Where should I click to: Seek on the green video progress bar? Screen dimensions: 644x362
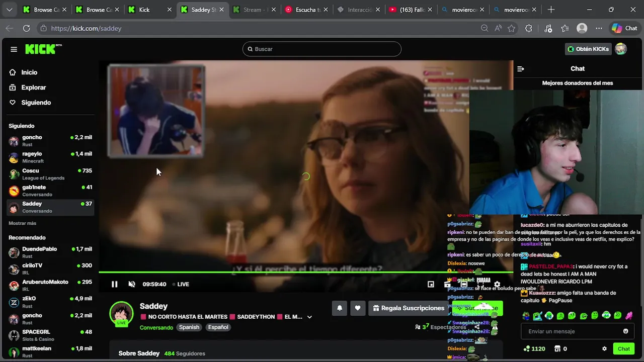[x=305, y=273]
